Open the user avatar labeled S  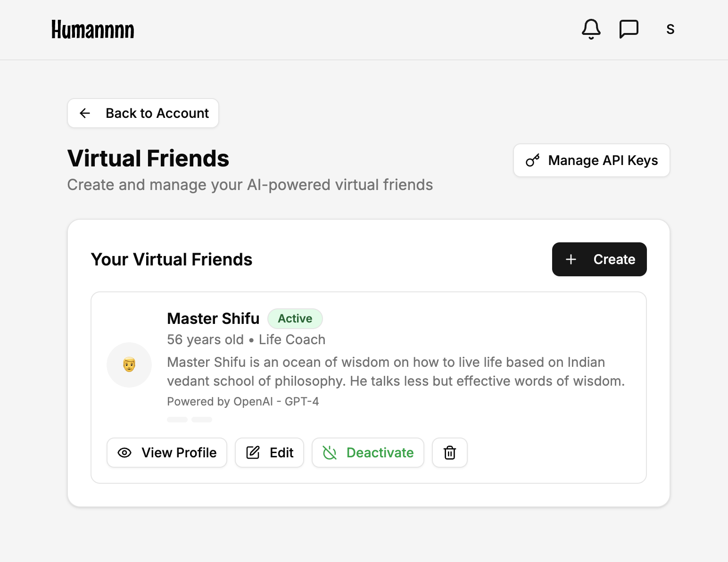[670, 29]
